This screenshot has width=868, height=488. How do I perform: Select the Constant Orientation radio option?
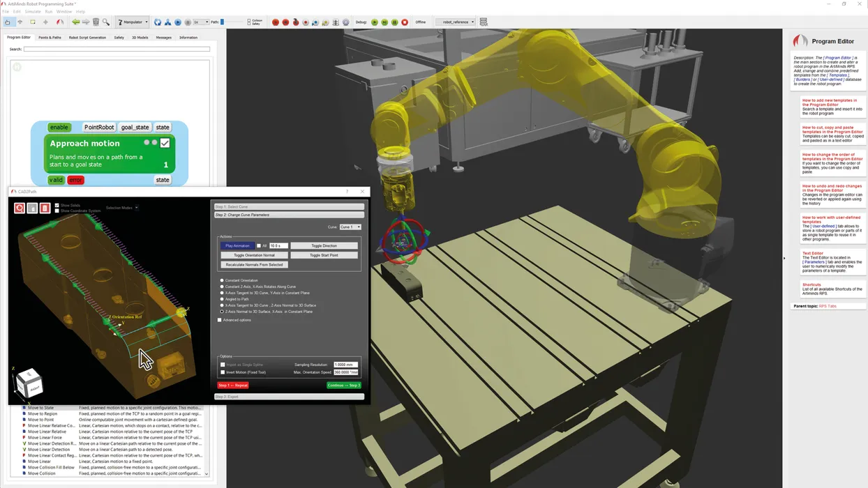[222, 280]
